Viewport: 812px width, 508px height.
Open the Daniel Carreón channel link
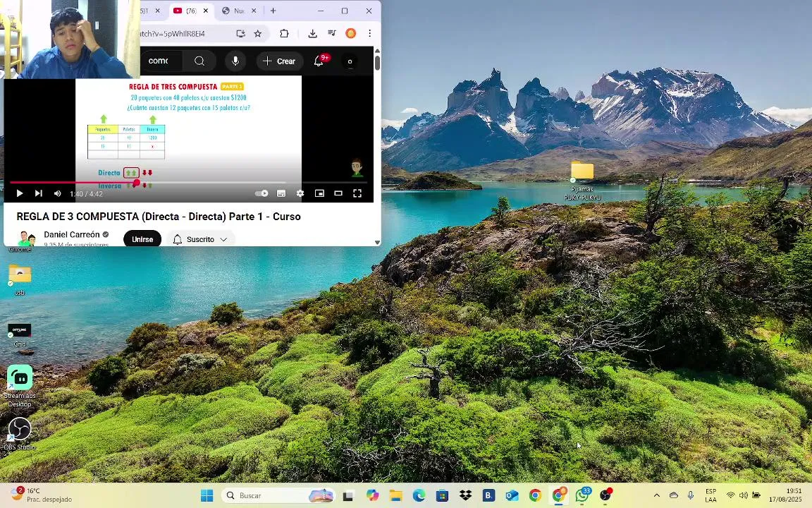click(72, 234)
